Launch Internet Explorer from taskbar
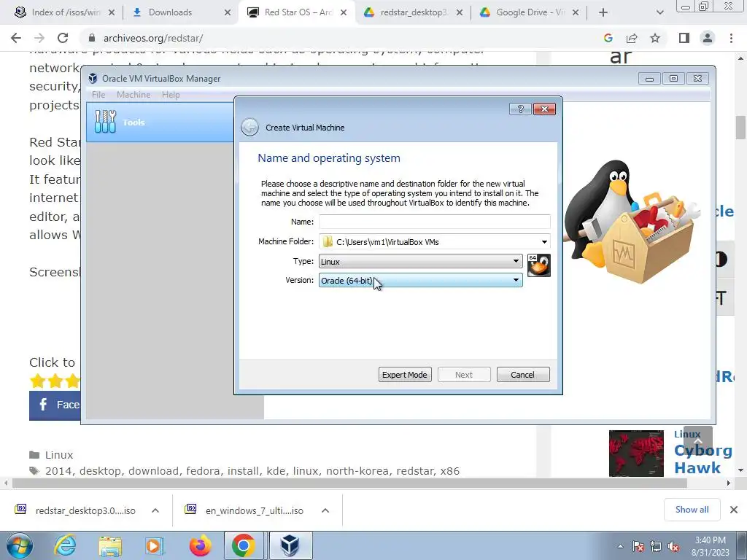The height and width of the screenshot is (560, 747). [65, 545]
